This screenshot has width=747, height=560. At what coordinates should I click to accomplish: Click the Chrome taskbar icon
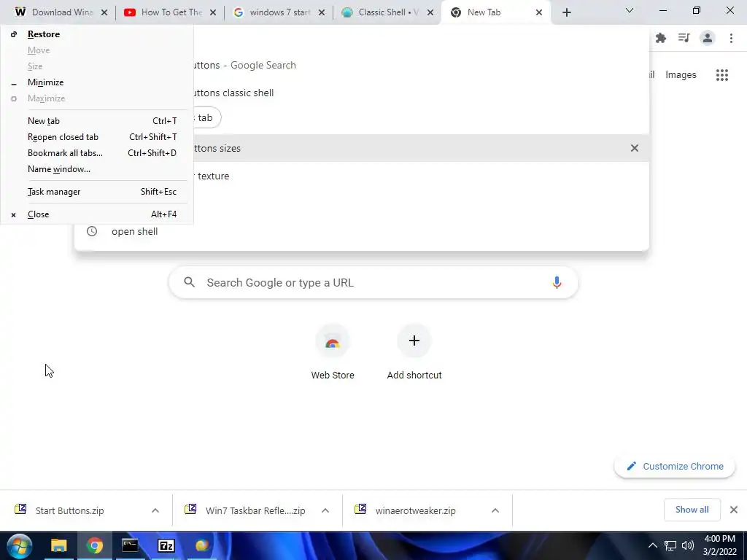click(x=94, y=545)
